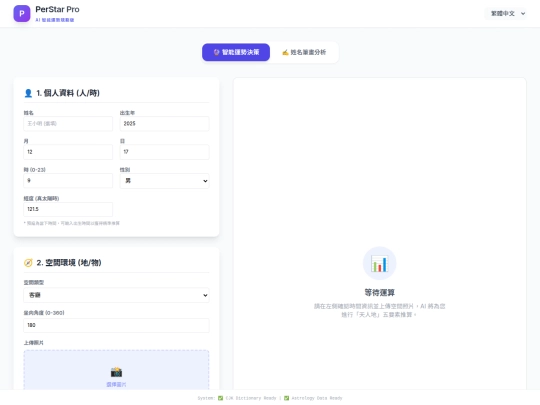This screenshot has width=540, height=405.
Task: Click the writing hand icon in name analysis tab
Action: [285, 52]
